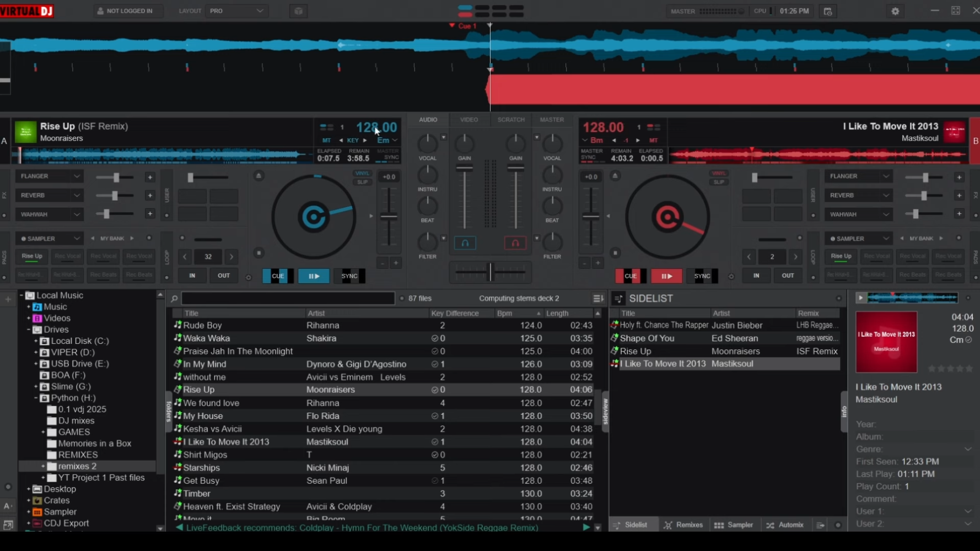Click deck B CUE button
This screenshot has width=980, height=551.
(631, 276)
